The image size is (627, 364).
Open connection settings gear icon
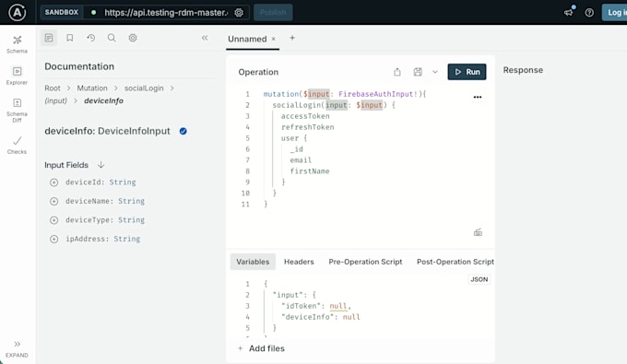click(x=239, y=12)
